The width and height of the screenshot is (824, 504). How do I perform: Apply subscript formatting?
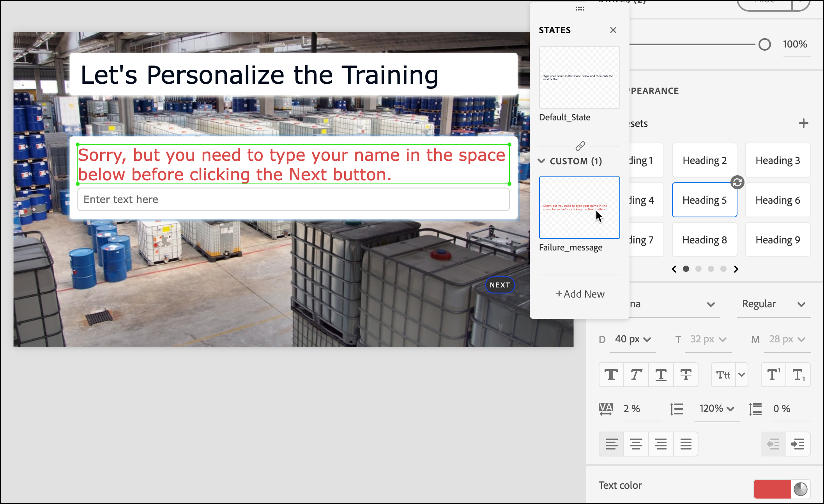point(798,375)
